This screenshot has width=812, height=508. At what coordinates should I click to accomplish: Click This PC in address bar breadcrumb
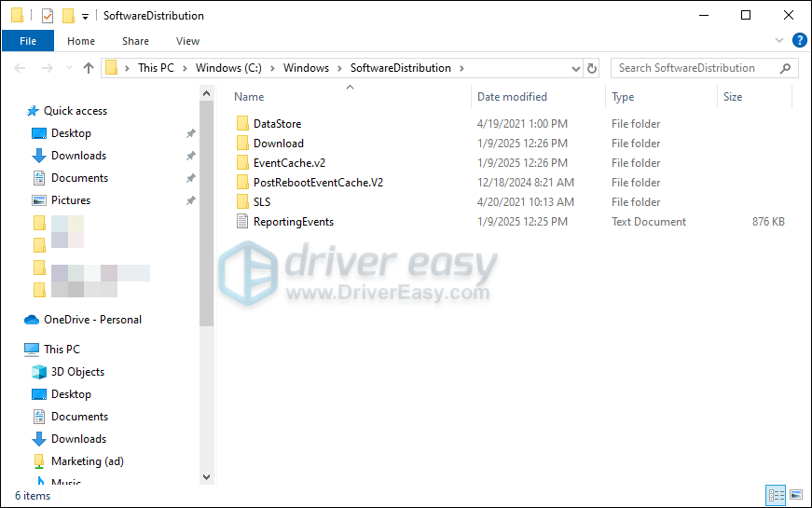pos(156,68)
